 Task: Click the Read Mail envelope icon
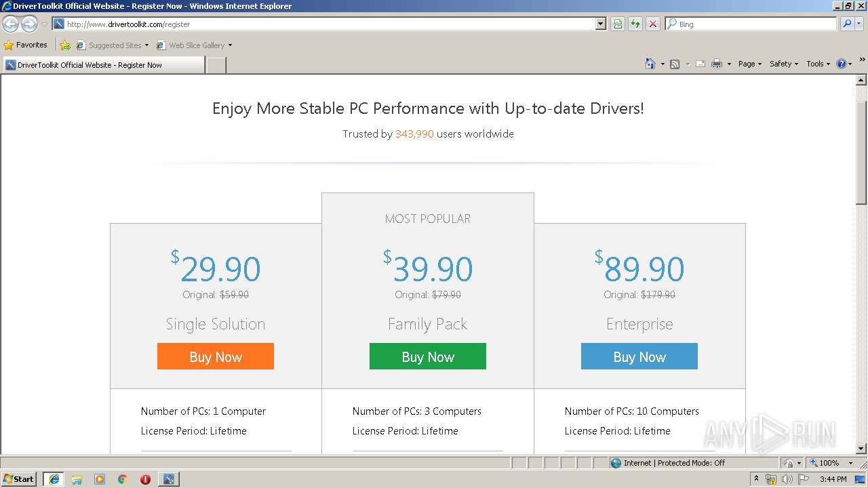(x=700, y=64)
